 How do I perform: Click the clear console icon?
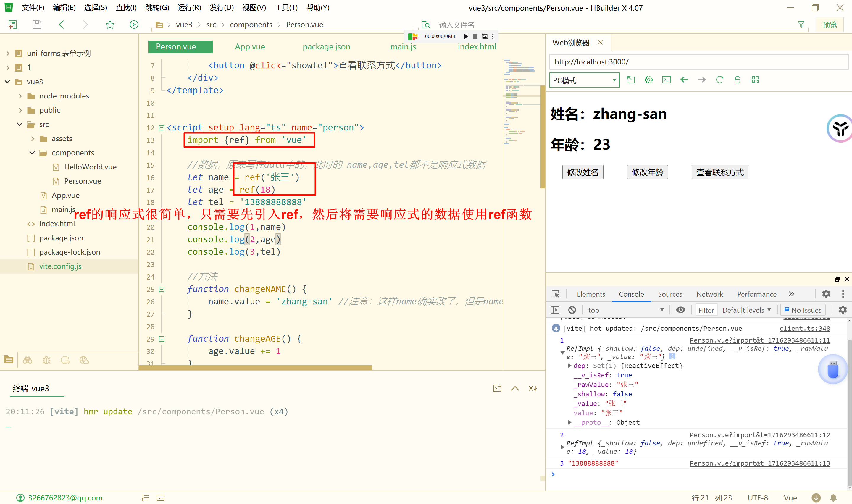[572, 310]
